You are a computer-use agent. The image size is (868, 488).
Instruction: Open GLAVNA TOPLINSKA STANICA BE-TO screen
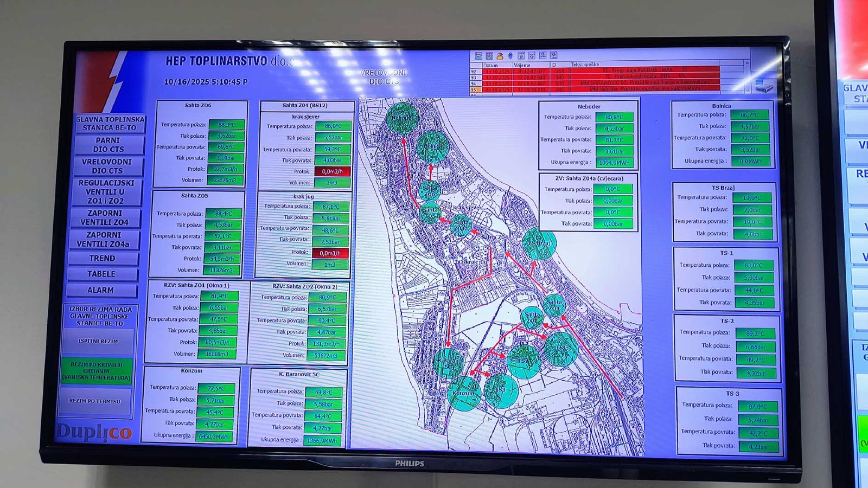click(110, 124)
